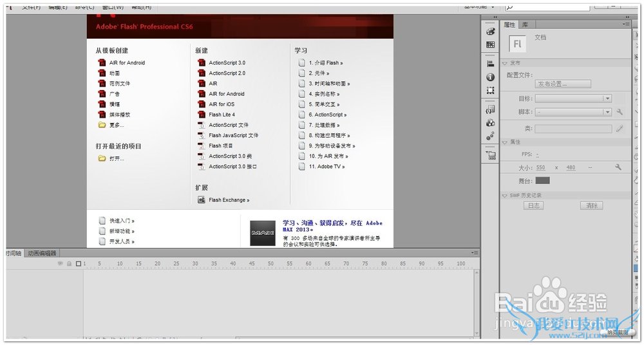Create a new AIR for Android document
Screen dimensions: 644x345
click(226, 93)
